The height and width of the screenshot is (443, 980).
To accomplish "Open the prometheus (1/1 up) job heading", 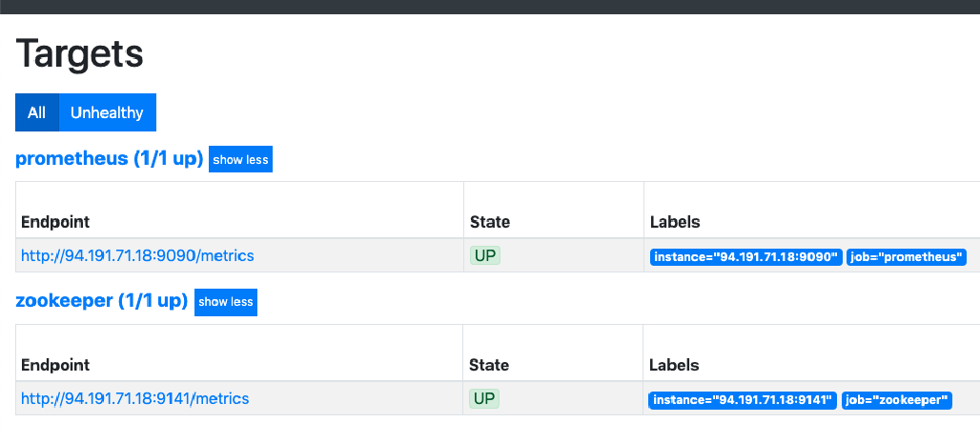I will click(109, 159).
